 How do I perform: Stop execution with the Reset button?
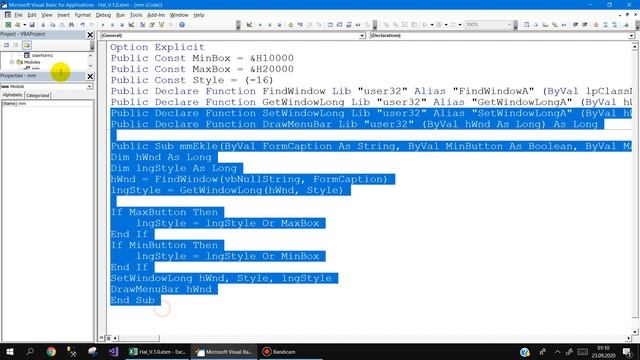point(122,25)
